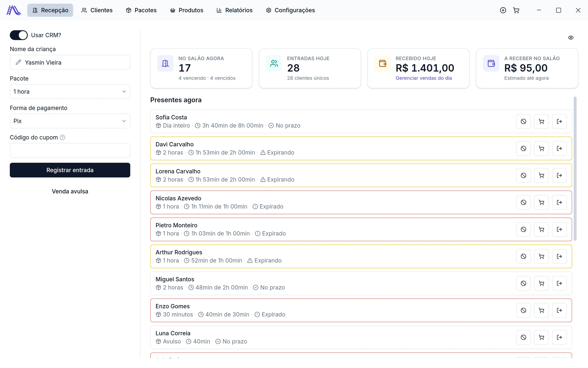This screenshot has height=368, width=588.
Task: Open the Configurações tab
Action: pos(290,10)
